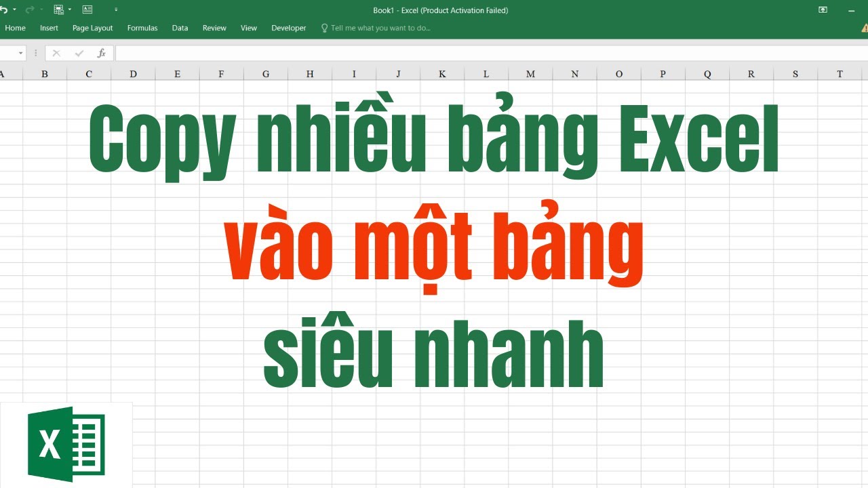The image size is (868, 488).
Task: Switch to the View tab
Action: click(249, 28)
